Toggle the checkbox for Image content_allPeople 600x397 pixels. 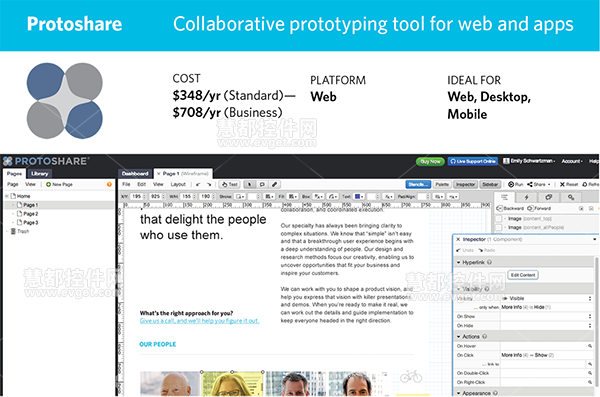coord(499,227)
